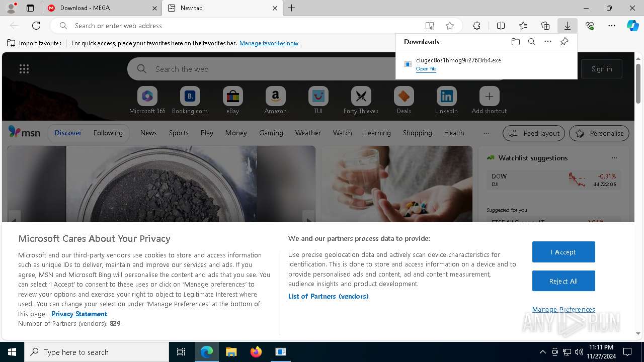Open the News category
The height and width of the screenshot is (362, 644).
coord(148,133)
